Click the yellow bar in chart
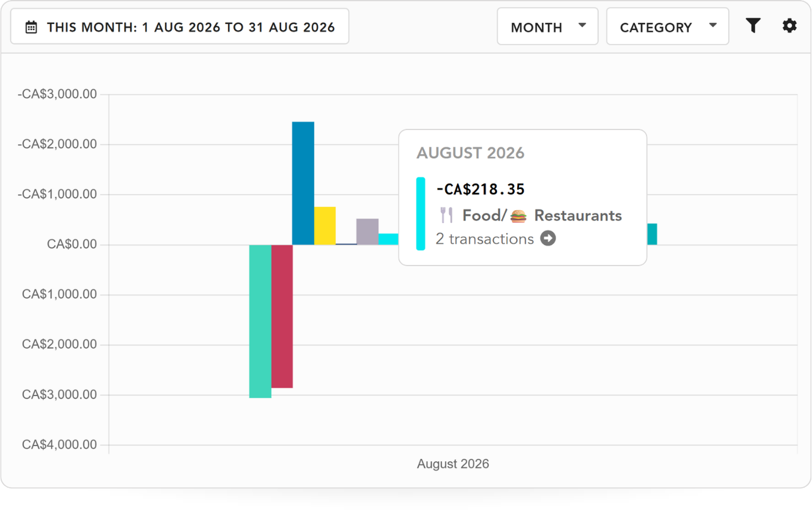The image size is (812, 510). click(x=325, y=226)
